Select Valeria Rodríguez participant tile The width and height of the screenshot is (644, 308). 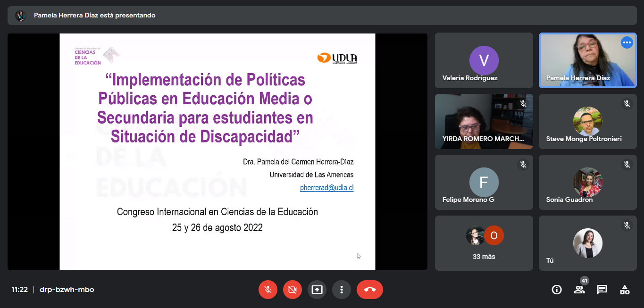484,60
